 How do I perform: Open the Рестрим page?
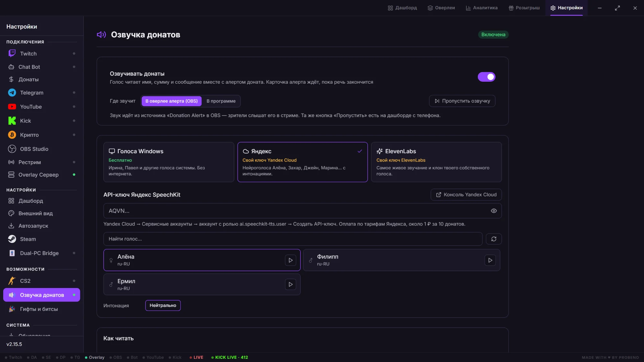[x=42, y=162]
